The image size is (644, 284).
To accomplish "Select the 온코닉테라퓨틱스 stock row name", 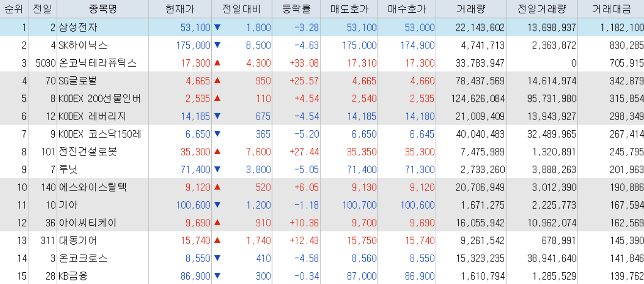I will coord(97,63).
